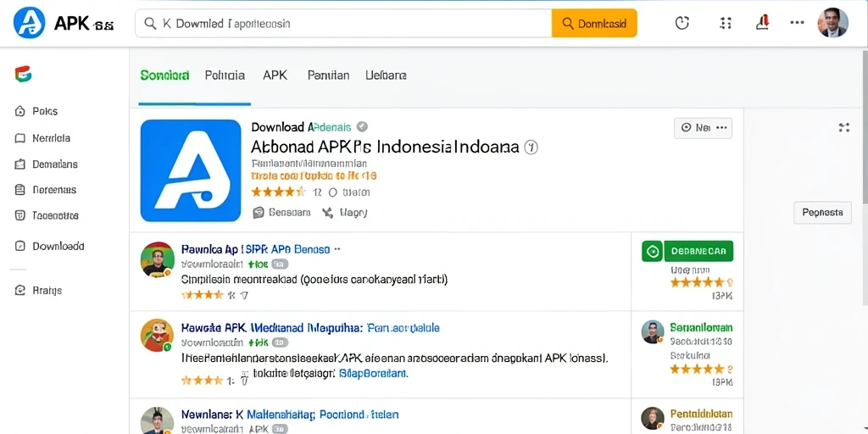Switch to the Uelbana tab

[386, 75]
